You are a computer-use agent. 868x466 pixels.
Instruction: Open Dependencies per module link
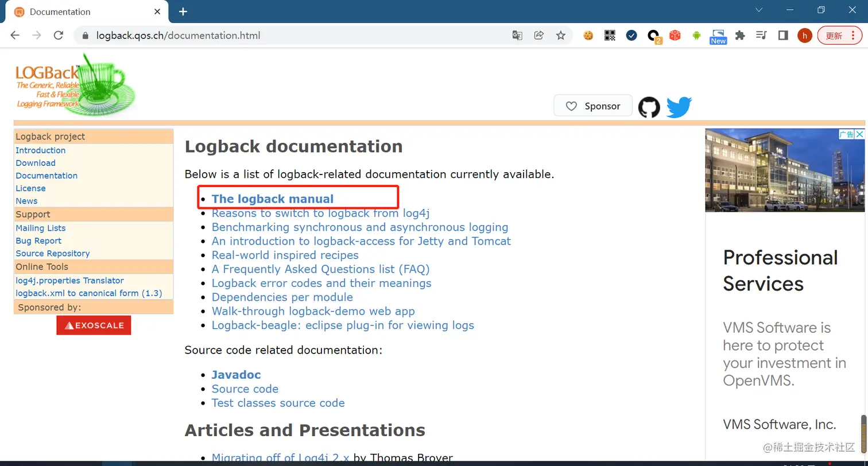[x=282, y=297]
